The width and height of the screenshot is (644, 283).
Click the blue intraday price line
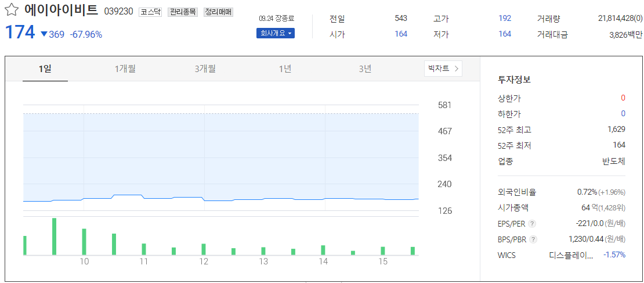(221, 199)
